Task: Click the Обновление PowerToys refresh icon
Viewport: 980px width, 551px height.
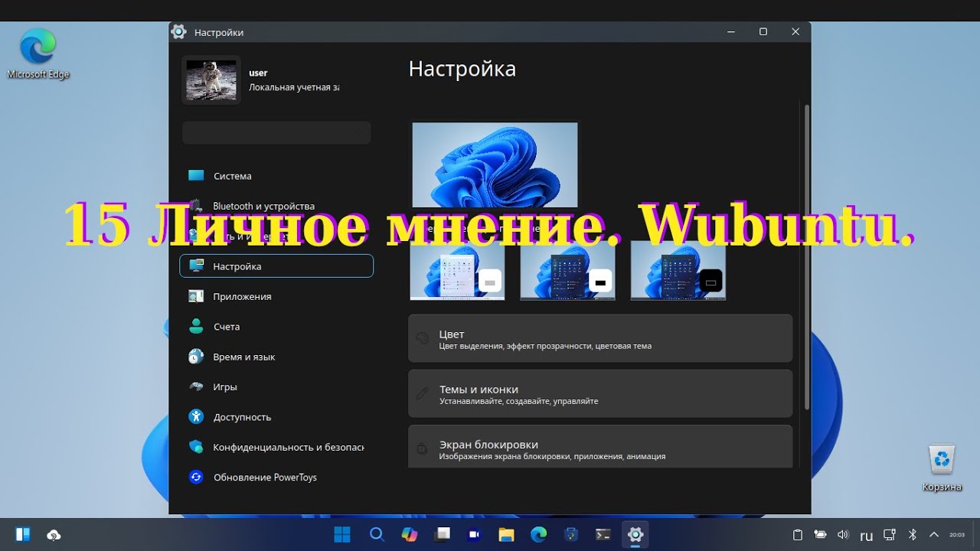Action: tap(196, 478)
